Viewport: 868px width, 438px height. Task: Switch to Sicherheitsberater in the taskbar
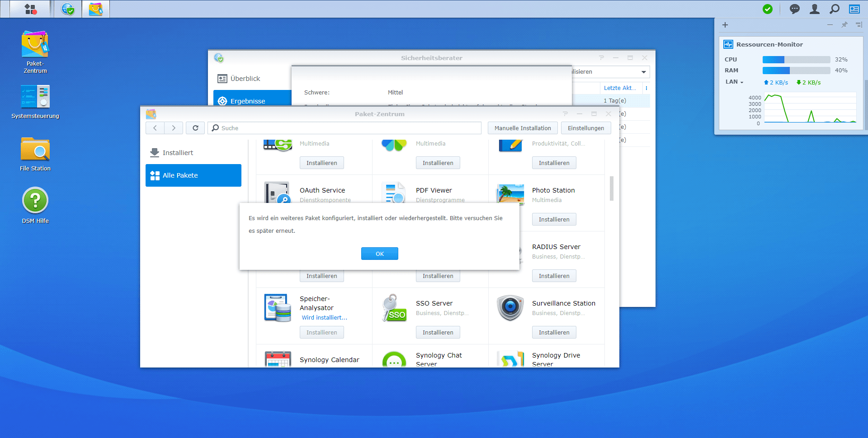pyautogui.click(x=68, y=9)
